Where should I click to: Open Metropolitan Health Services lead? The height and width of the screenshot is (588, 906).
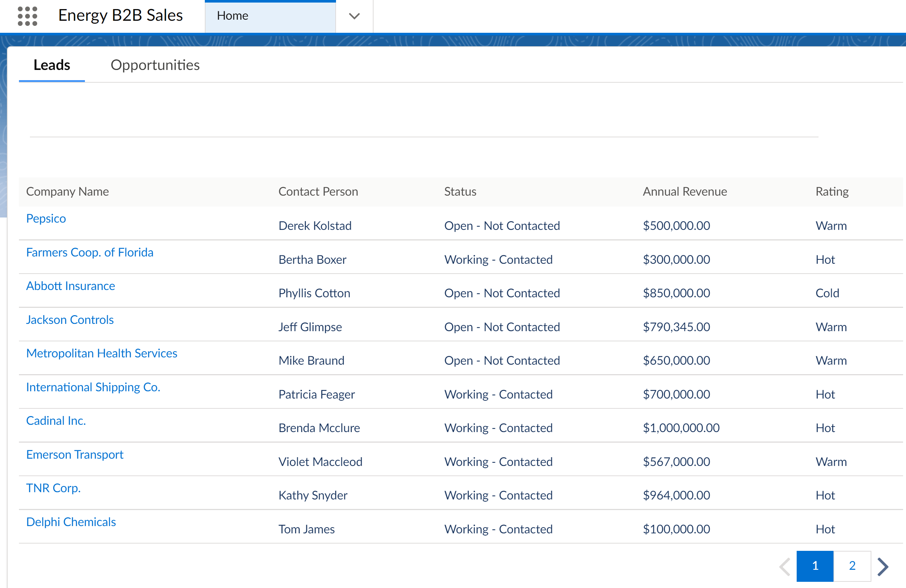(x=102, y=353)
